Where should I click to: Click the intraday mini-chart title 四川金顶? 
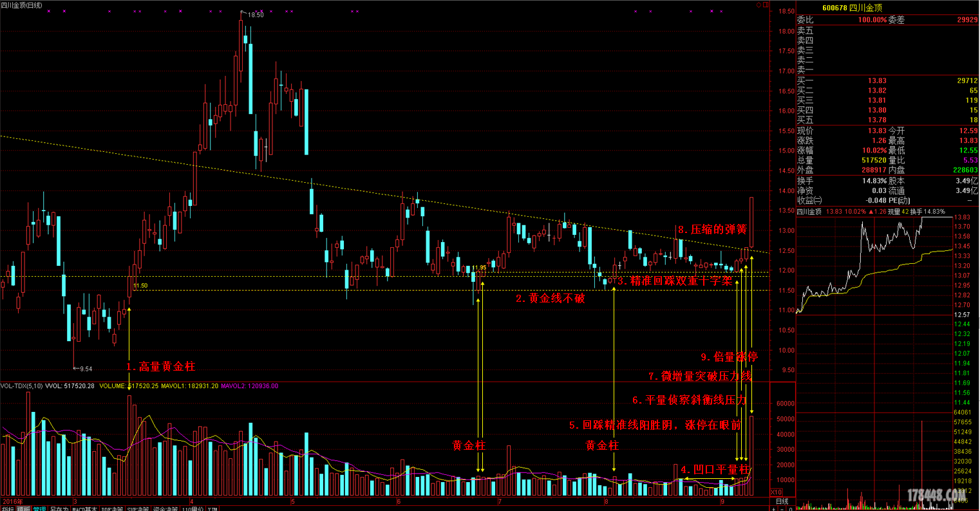[x=810, y=211]
